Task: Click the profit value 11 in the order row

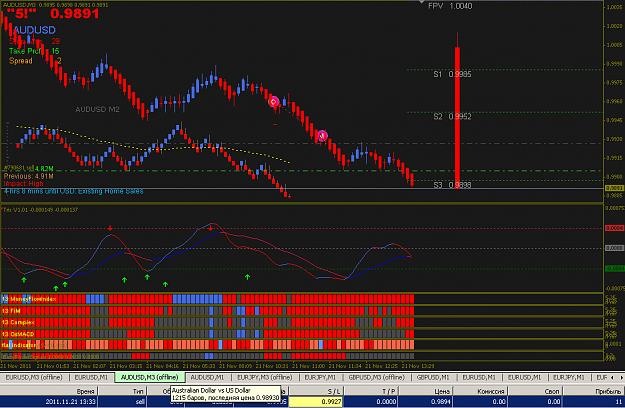Action: (593, 402)
